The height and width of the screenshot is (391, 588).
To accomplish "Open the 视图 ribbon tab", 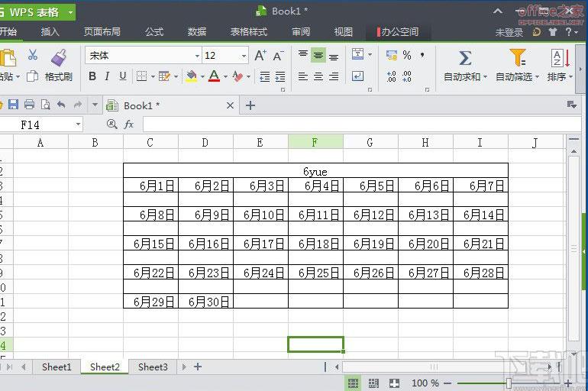I will [344, 32].
